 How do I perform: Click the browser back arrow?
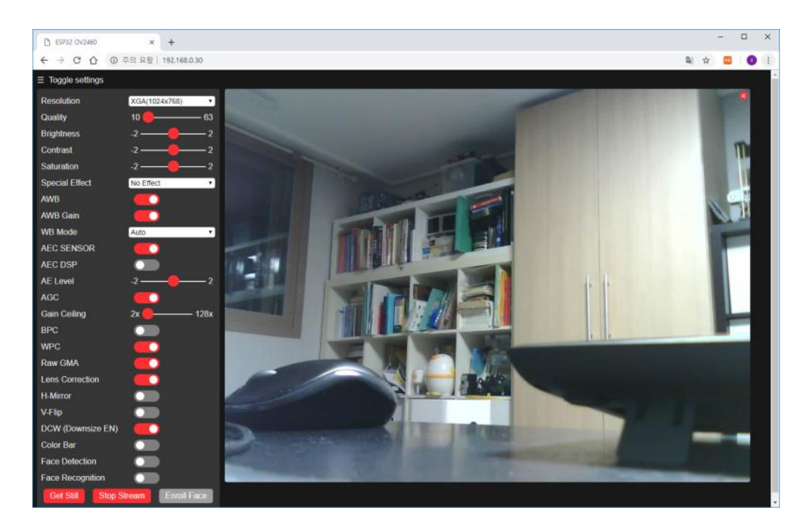coord(44,60)
